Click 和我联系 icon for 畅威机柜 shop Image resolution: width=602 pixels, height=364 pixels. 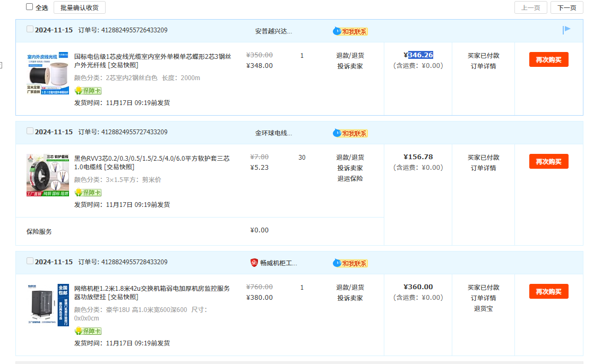350,263
